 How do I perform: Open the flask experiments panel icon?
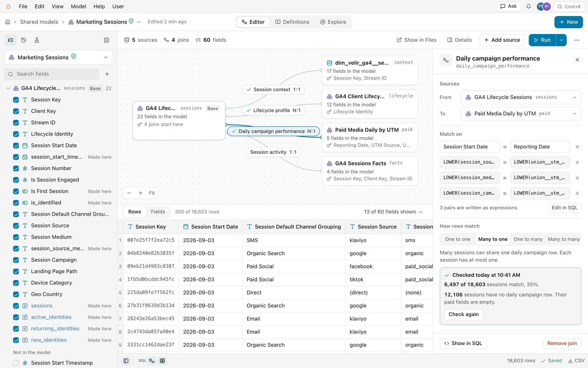pos(37,40)
